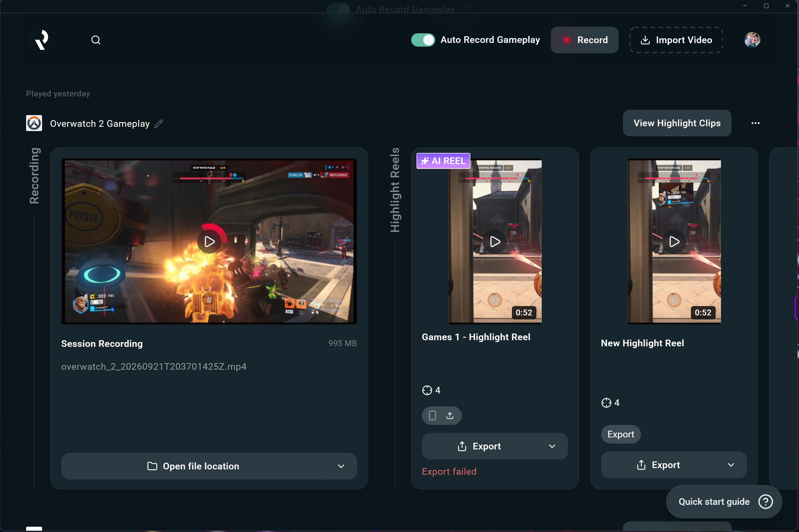Click the Played yesterday label

[58, 94]
